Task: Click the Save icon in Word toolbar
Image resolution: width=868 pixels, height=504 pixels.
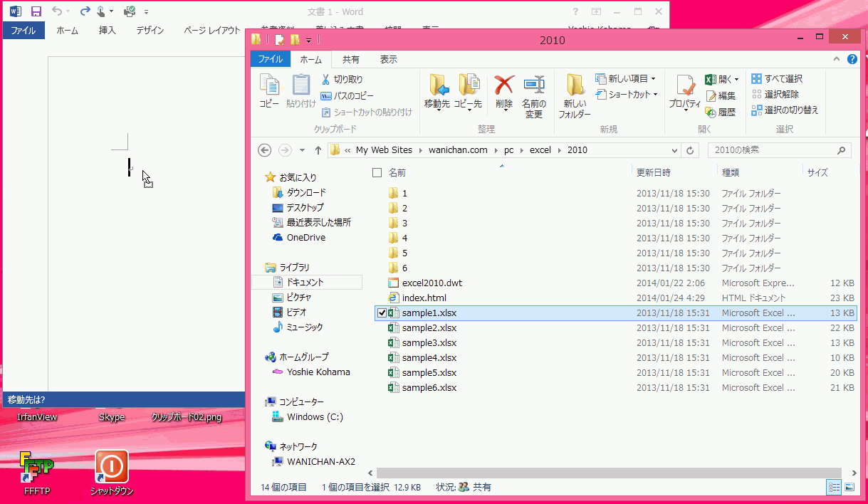Action: click(36, 11)
